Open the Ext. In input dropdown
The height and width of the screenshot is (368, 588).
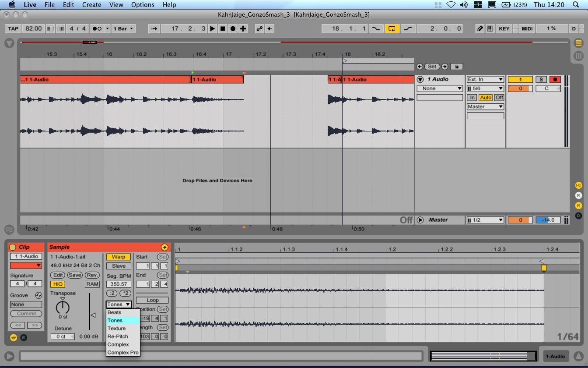coord(485,79)
